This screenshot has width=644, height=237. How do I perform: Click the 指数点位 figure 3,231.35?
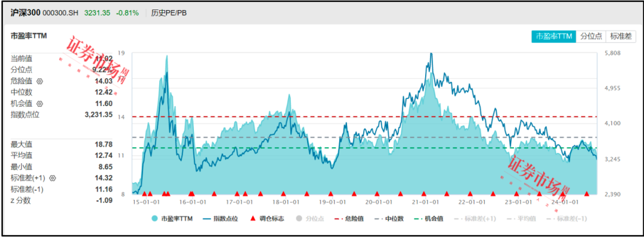(x=99, y=115)
